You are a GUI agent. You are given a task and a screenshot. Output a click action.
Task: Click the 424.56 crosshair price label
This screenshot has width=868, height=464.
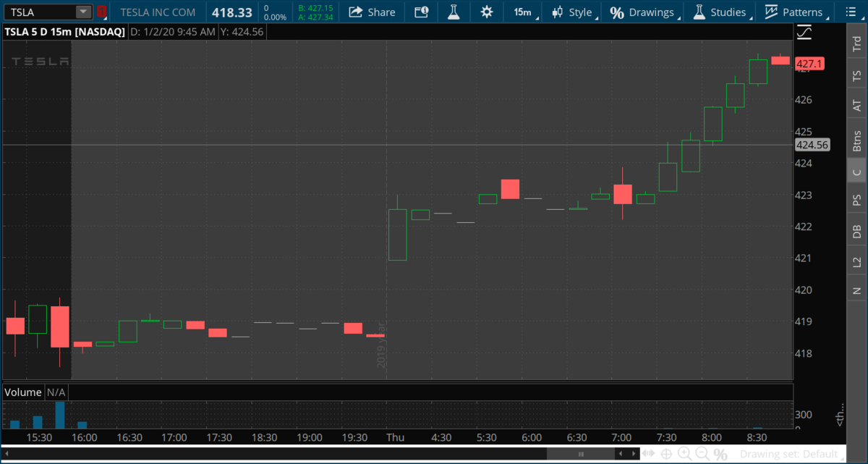click(812, 145)
